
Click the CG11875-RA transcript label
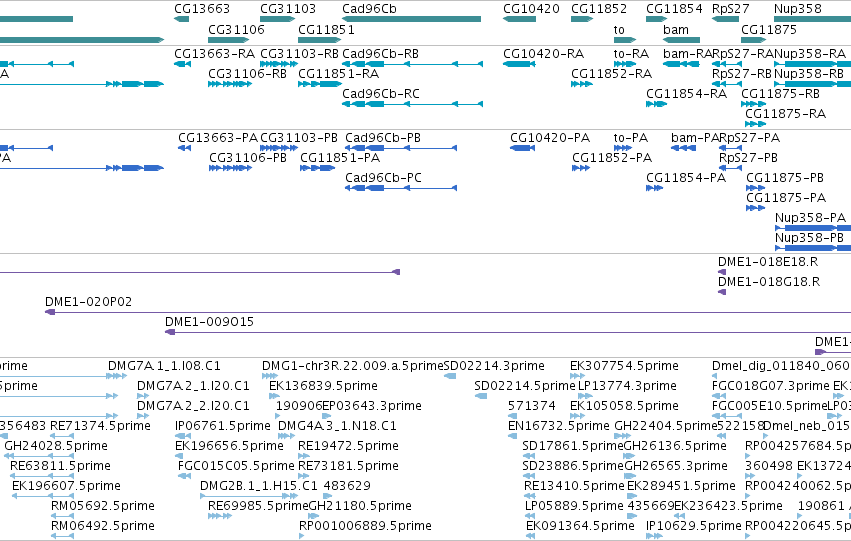point(785,114)
